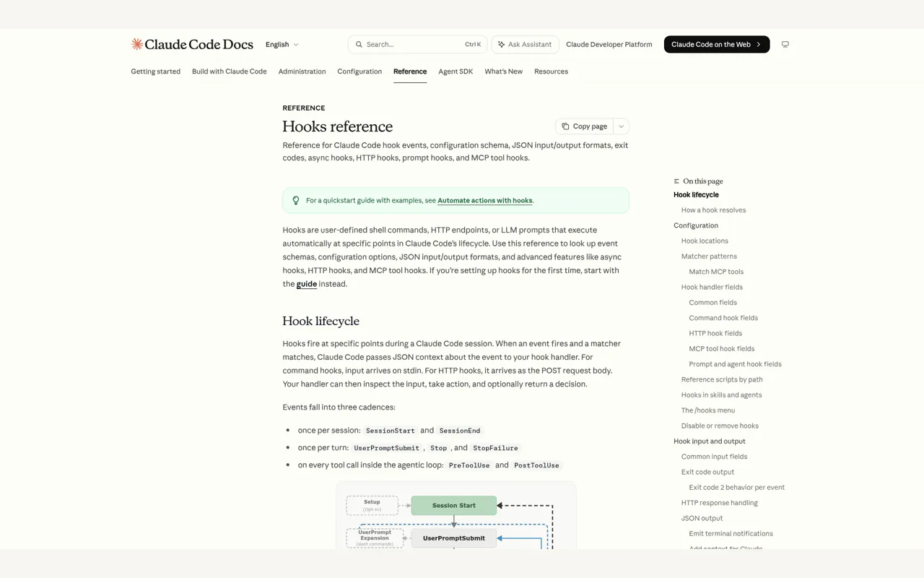
Task: Jump to HTTP response handling section
Action: pyautogui.click(x=719, y=503)
